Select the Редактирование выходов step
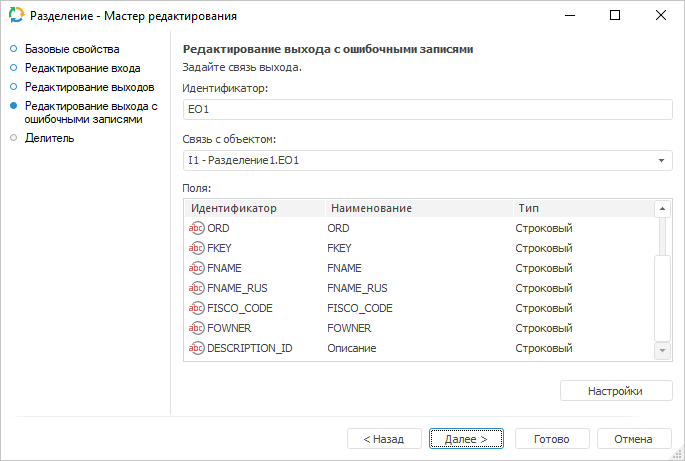This screenshot has width=685, height=461. (89, 87)
